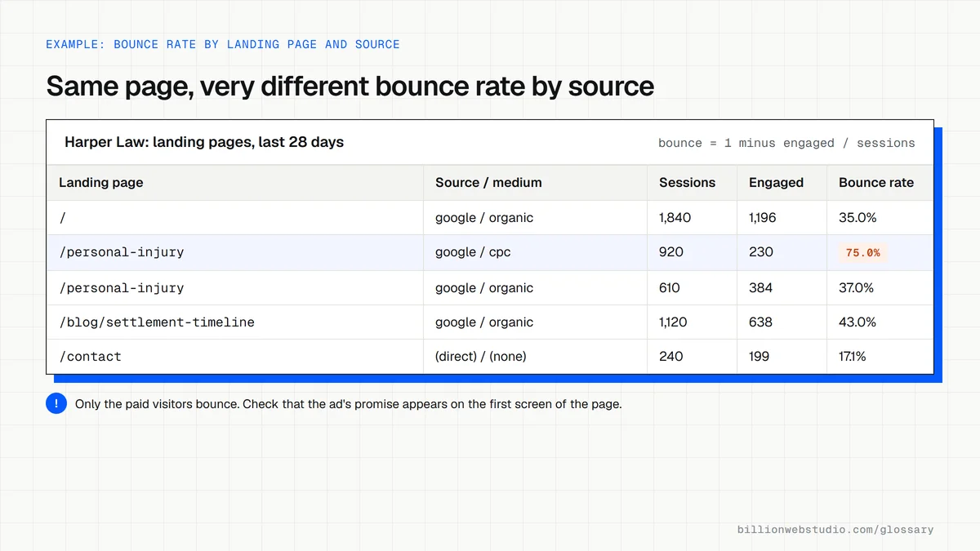Click the blue exclamation info icon
The width and height of the screenshot is (980, 551).
[56, 403]
